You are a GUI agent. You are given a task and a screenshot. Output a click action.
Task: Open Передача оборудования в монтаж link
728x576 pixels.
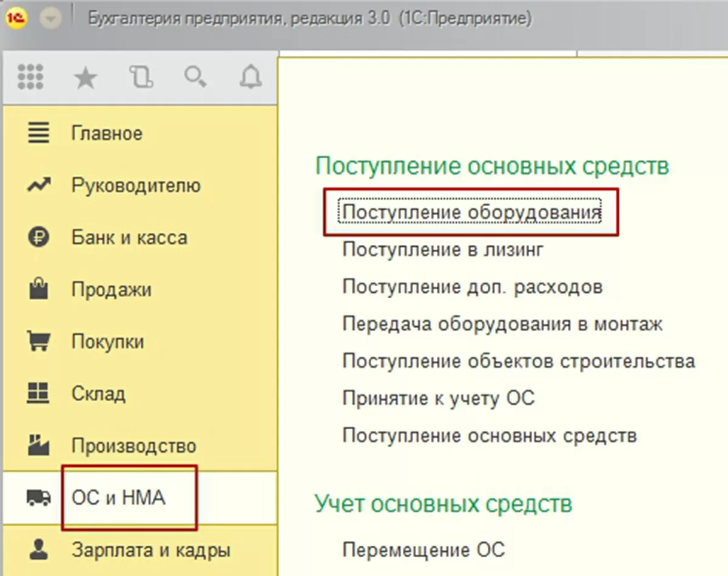pyautogui.click(x=502, y=324)
